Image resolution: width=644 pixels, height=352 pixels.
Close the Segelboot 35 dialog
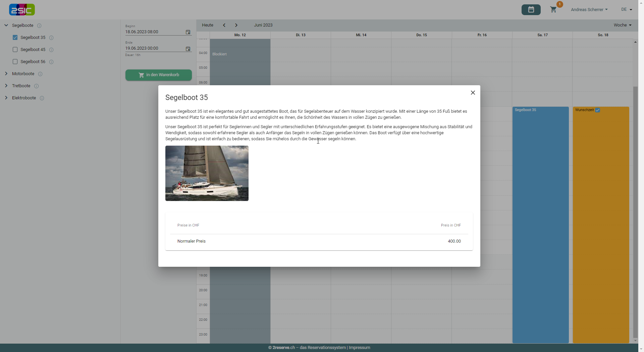pos(473,93)
